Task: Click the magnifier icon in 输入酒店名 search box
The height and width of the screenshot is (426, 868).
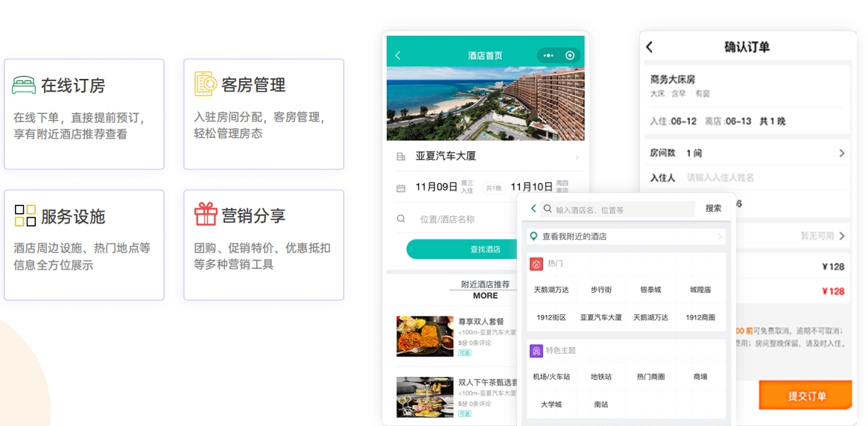Action: pyautogui.click(x=548, y=209)
